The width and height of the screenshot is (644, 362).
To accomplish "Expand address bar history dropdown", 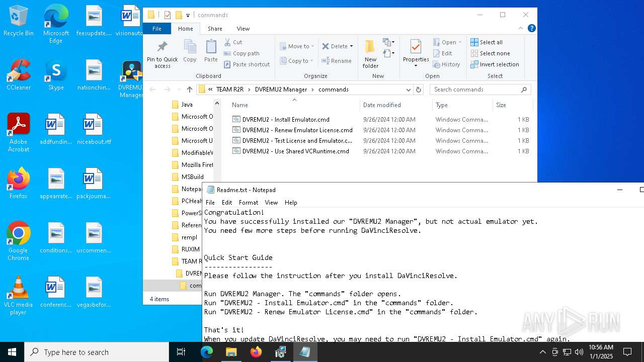I will (x=408, y=89).
